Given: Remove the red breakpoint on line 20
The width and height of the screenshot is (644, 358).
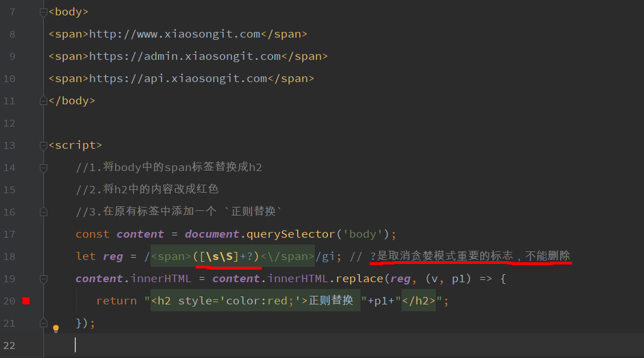Looking at the screenshot, I should coord(26,301).
